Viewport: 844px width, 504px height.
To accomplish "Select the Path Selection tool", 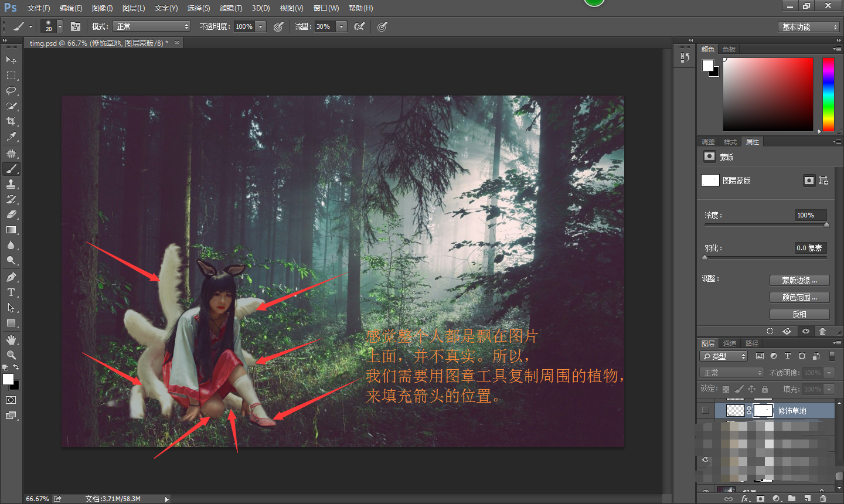I will pyautogui.click(x=11, y=308).
